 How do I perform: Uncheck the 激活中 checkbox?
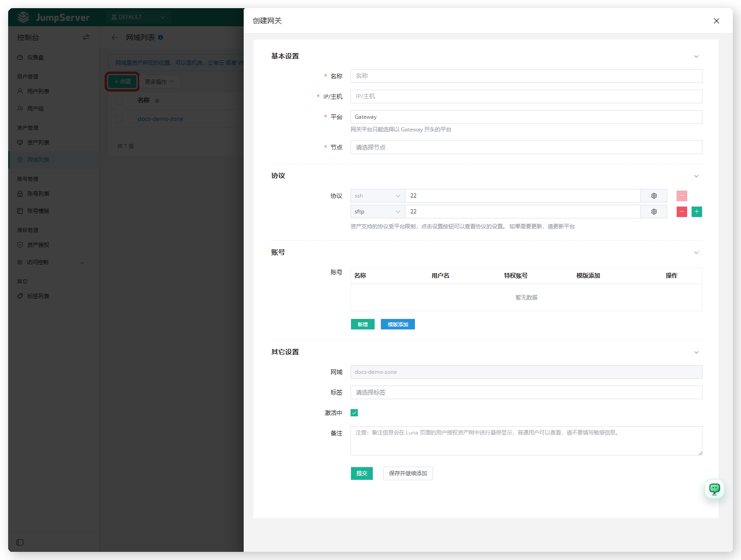point(354,413)
